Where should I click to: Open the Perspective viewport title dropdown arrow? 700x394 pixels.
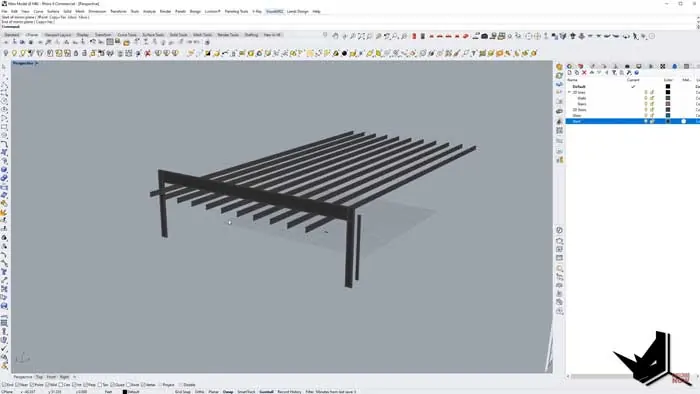tap(37, 63)
